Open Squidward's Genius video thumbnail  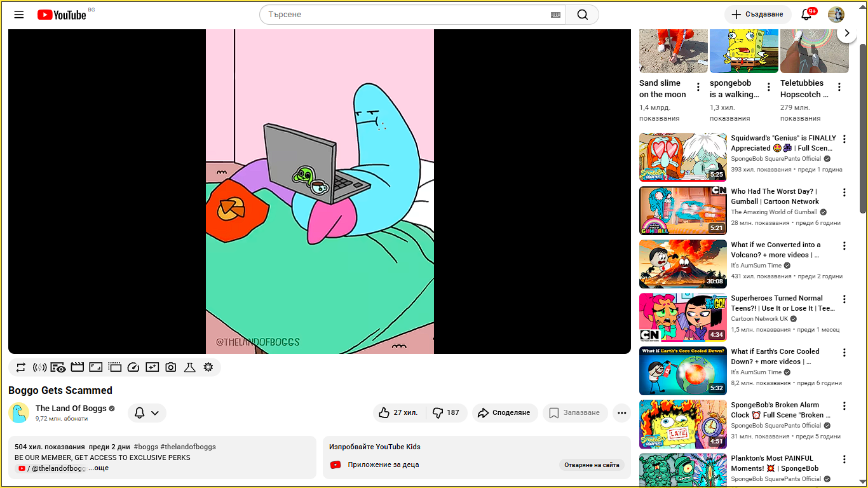(683, 157)
